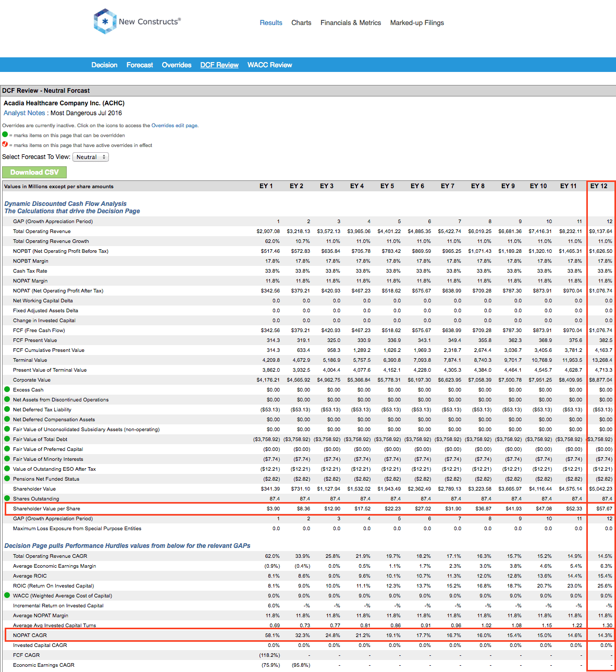The height and width of the screenshot is (672, 616).
Task: Click the (95.8%) Economic Earnings CAGR value
Action: pyautogui.click(x=301, y=665)
